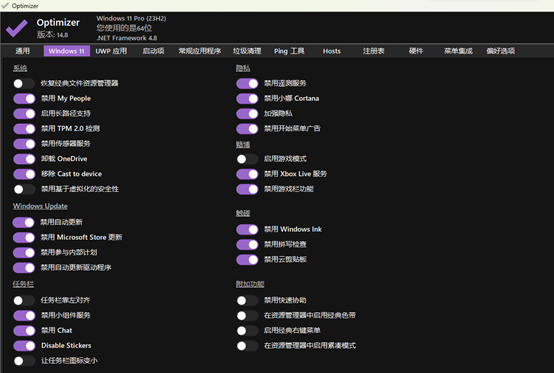554x373 pixels.
Task: Open the Ping 工具 tab
Action: click(289, 51)
